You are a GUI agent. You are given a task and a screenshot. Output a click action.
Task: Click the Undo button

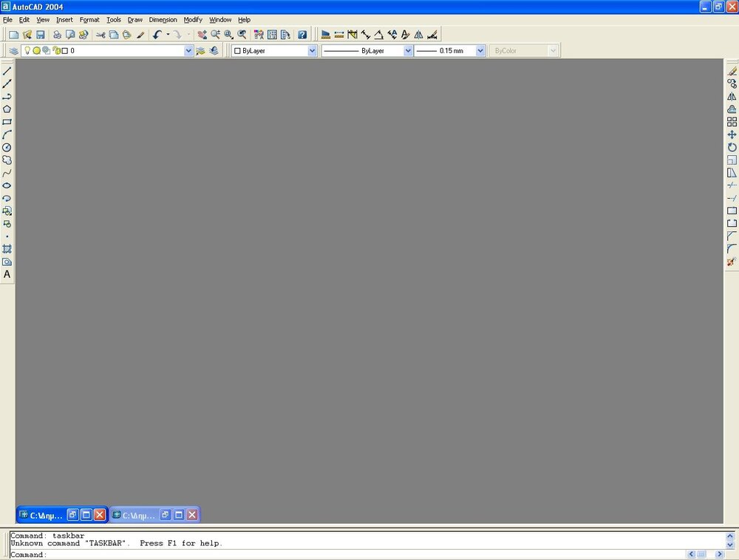(x=156, y=34)
